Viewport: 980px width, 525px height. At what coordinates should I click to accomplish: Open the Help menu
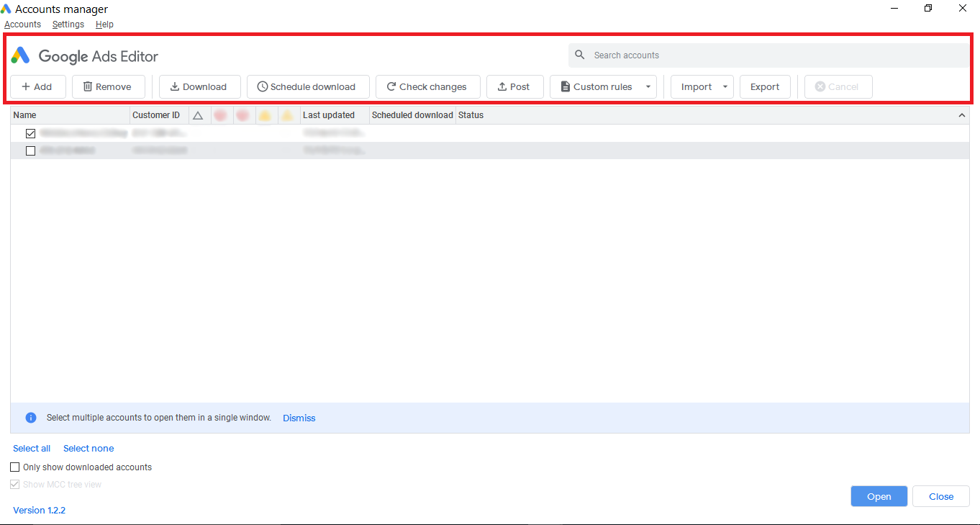pyautogui.click(x=104, y=24)
